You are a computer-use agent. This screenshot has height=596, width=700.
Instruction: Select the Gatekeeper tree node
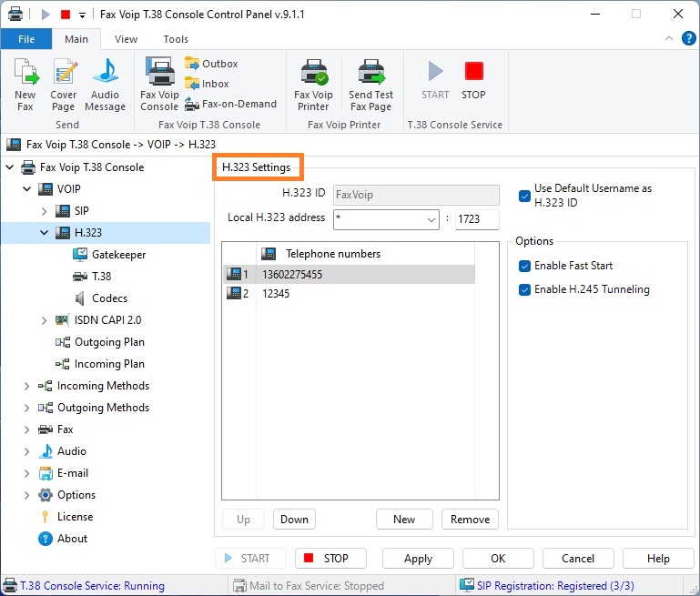pos(109,255)
